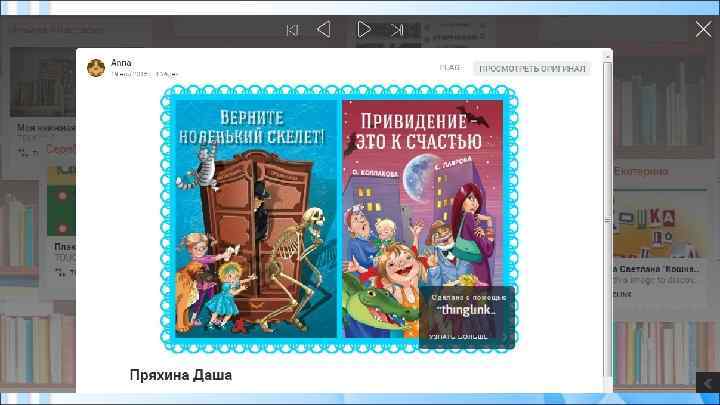Screen dimensions: 720x405
Task: Go to the previous slide
Action: pos(324,30)
